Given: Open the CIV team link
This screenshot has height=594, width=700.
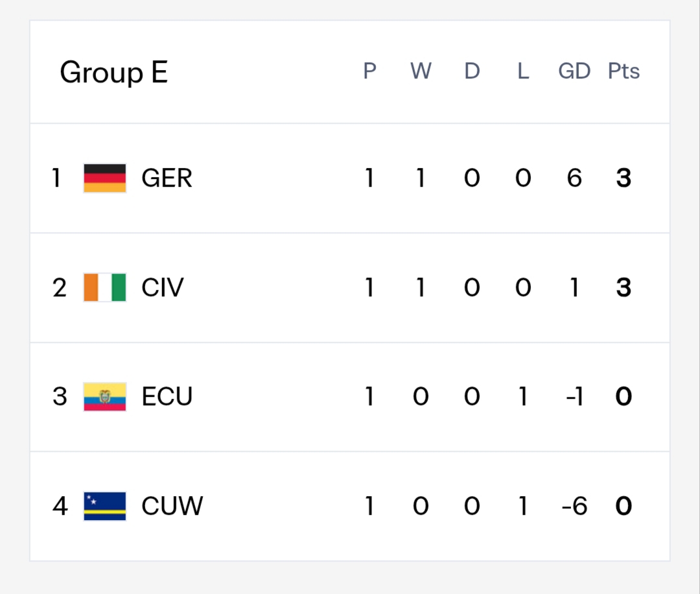Looking at the screenshot, I should [x=163, y=287].
